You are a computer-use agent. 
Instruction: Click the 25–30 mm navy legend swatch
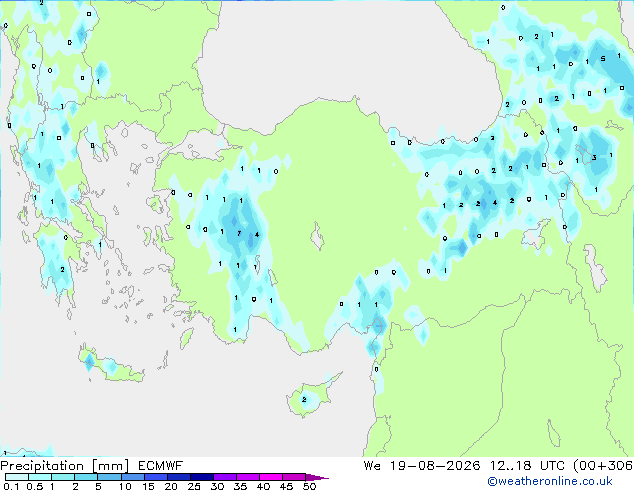click(201, 477)
